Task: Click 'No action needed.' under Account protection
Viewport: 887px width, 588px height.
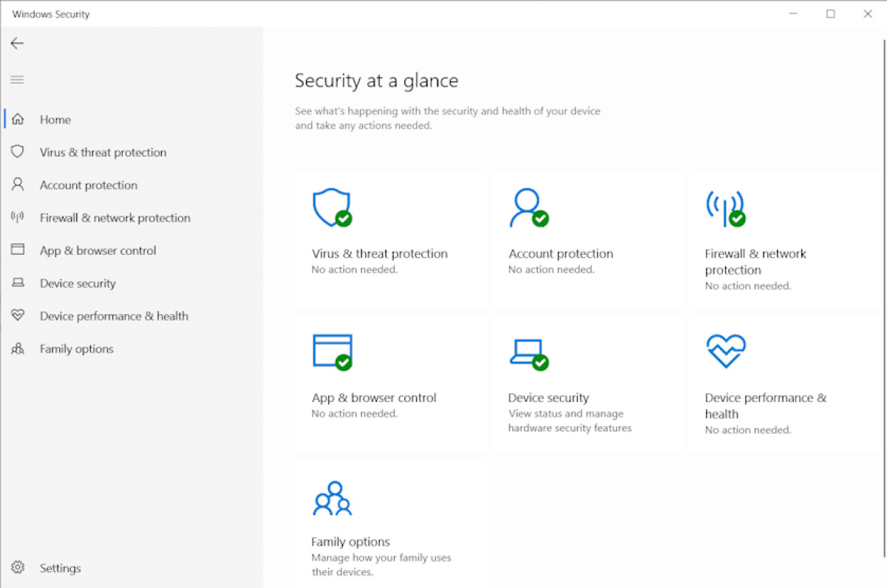Action: click(x=551, y=270)
